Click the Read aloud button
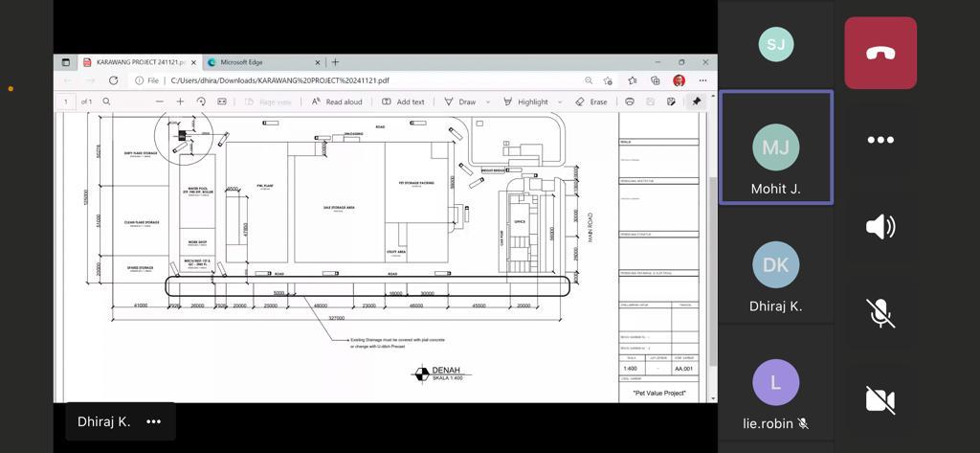Image resolution: width=980 pixels, height=453 pixels. point(337,102)
